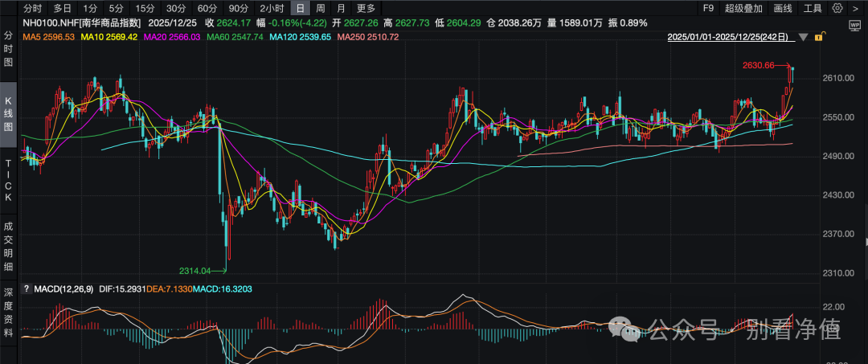The image size is (868, 364).
Task: Switch to the 周 weekly period
Action: [x=320, y=8]
